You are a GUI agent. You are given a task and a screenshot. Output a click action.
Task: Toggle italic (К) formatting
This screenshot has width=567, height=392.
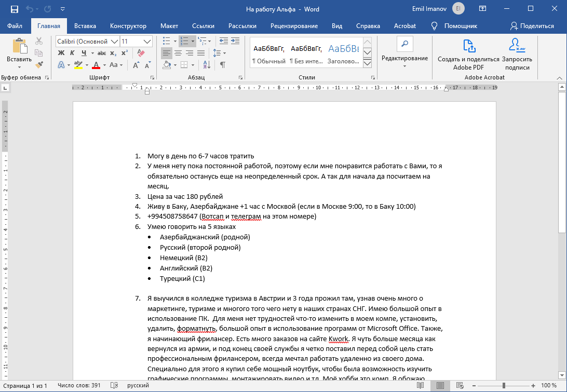tap(72, 53)
